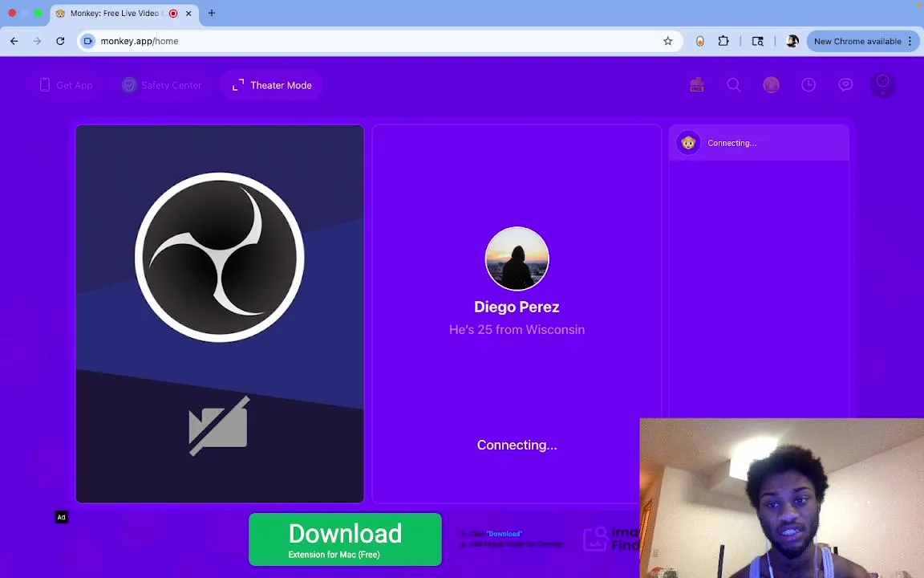Click the camera-off icon in local video
Image resolution: width=924 pixels, height=578 pixels.
point(219,425)
